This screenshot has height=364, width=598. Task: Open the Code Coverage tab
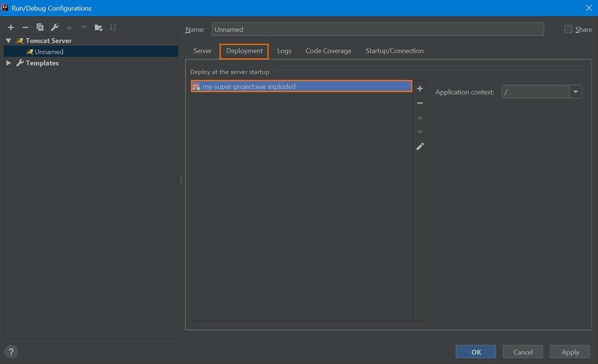(x=328, y=51)
